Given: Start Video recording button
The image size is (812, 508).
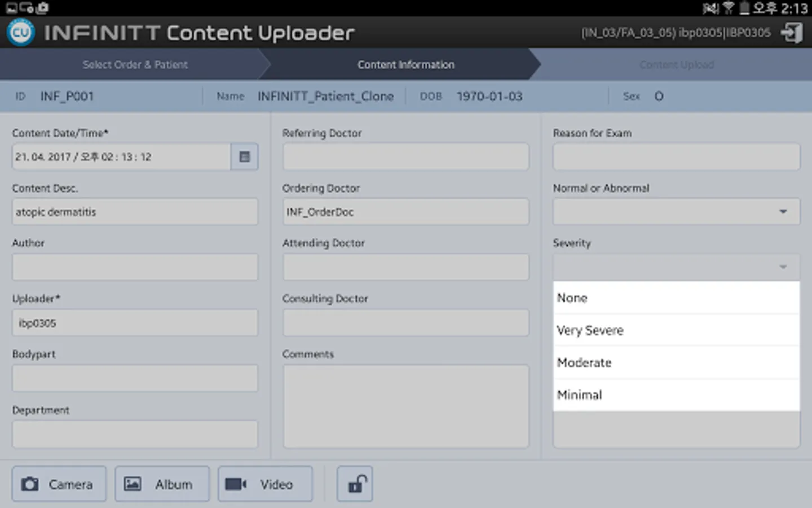Looking at the screenshot, I should (x=266, y=484).
